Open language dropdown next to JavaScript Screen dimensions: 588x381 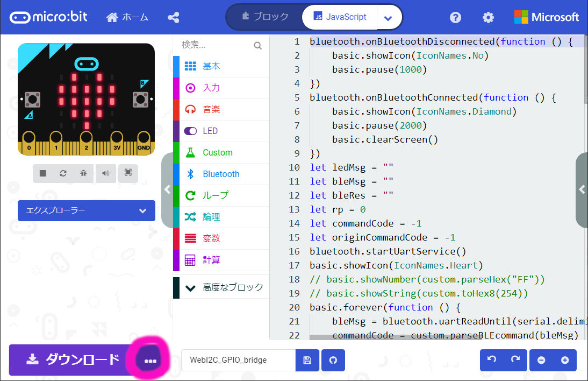[x=389, y=18]
